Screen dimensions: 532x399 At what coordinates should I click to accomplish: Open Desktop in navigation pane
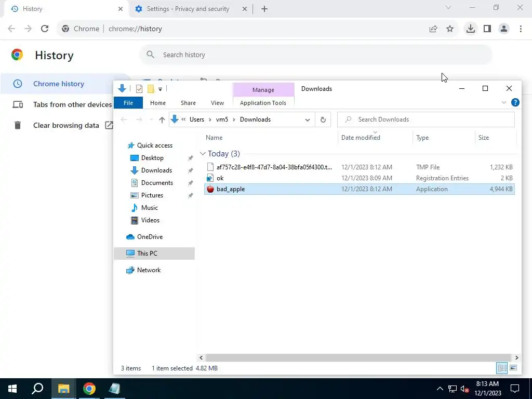tap(152, 158)
